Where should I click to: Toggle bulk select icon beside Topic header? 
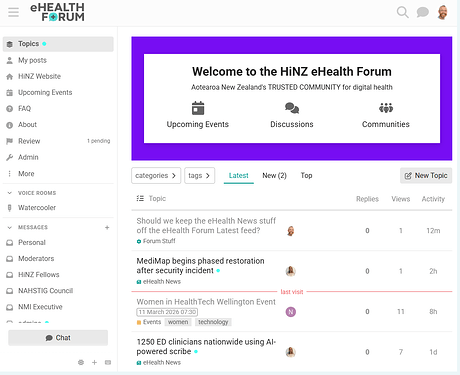[140, 199]
